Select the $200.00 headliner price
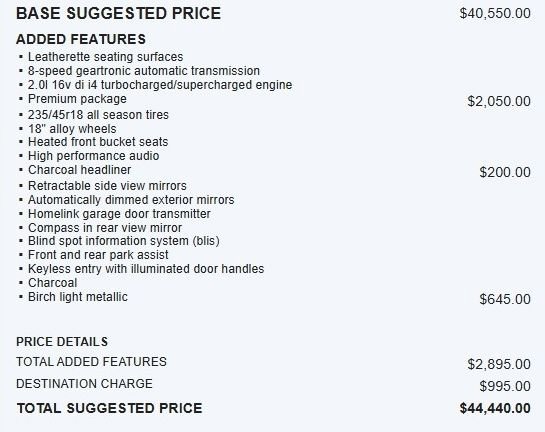 [x=505, y=172]
